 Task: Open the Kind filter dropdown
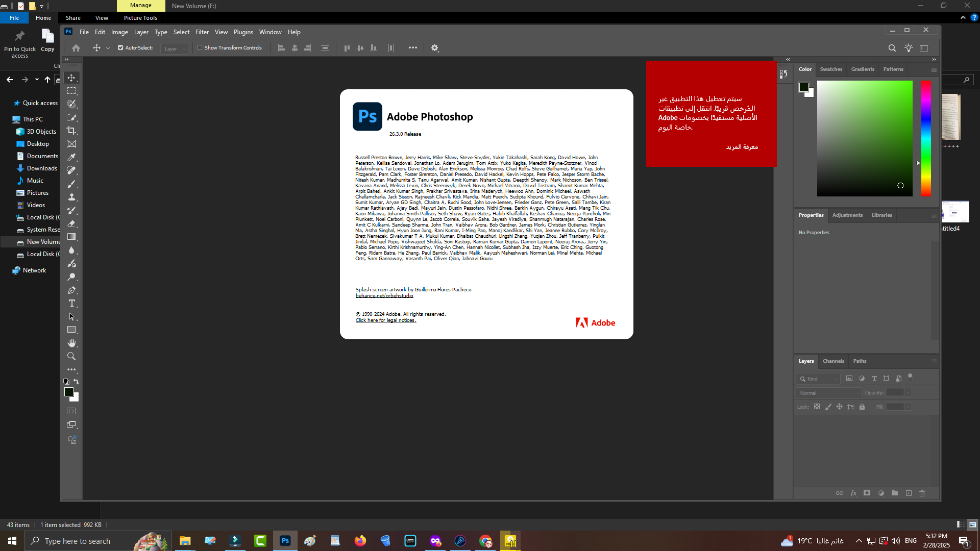tap(818, 379)
